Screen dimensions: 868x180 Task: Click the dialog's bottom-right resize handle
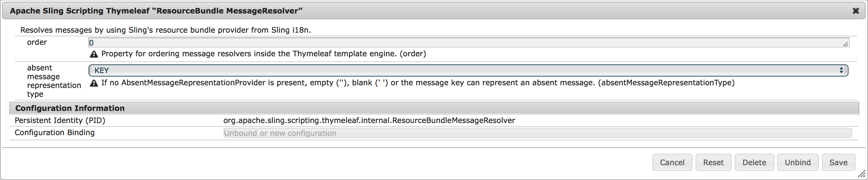click(x=862, y=174)
